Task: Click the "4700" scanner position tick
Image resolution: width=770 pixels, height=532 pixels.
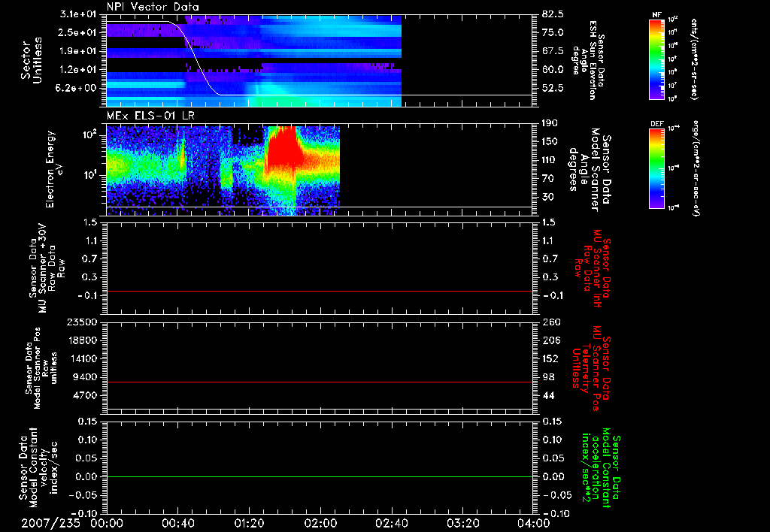Action: tap(86, 395)
